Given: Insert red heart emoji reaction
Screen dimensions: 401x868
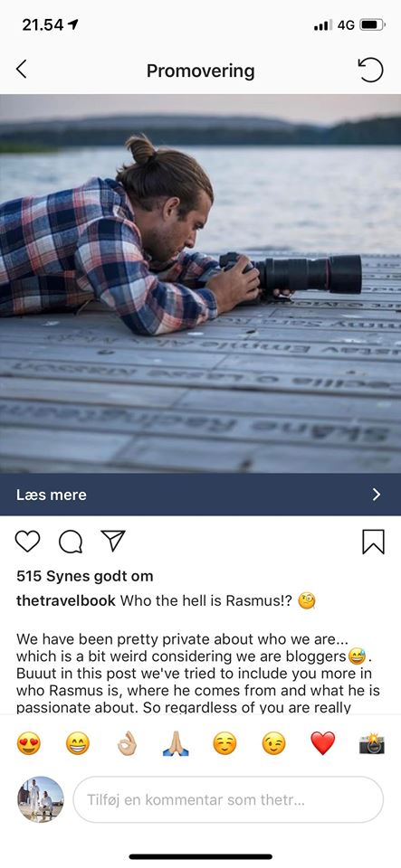Looking at the screenshot, I should (x=323, y=743).
